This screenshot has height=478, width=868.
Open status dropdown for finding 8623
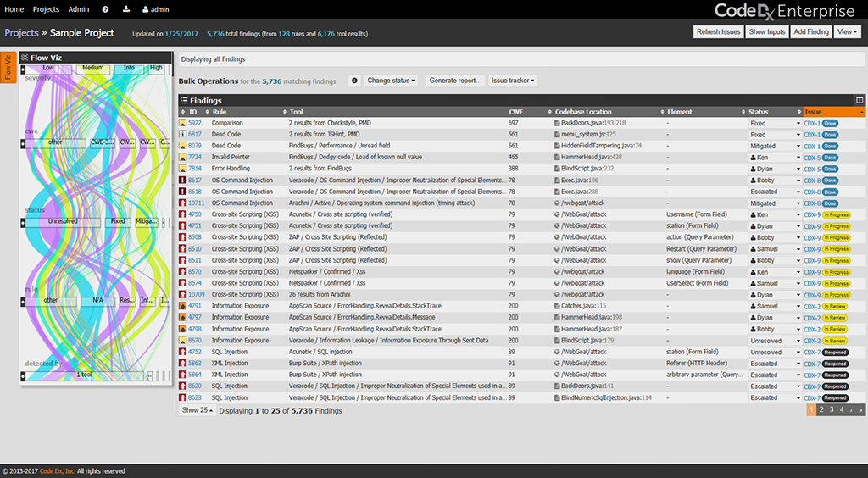(x=775, y=397)
